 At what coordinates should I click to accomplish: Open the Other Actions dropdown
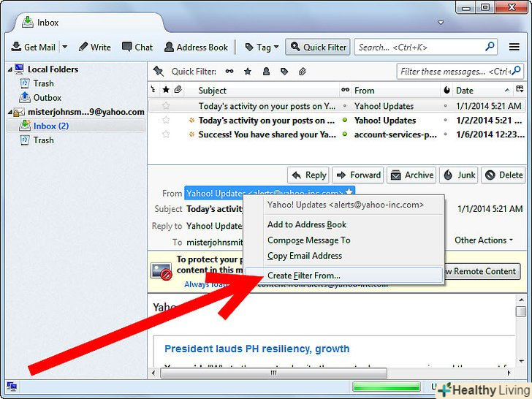483,240
